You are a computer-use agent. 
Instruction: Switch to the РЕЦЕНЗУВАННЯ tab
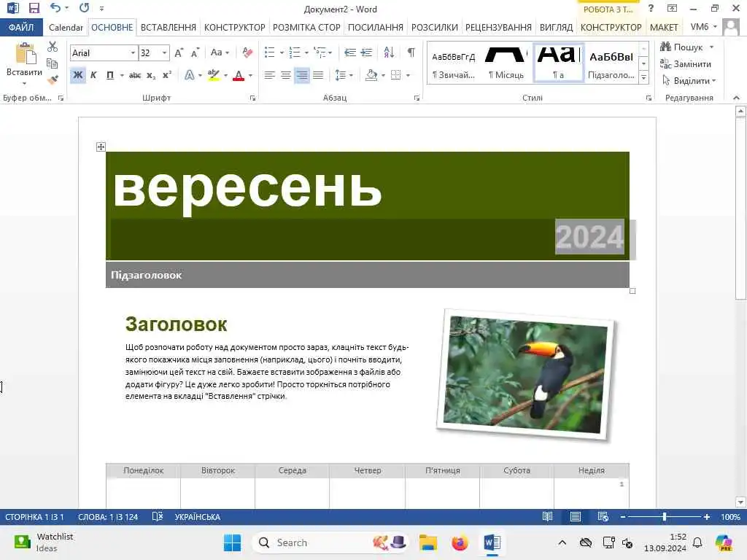pos(498,28)
